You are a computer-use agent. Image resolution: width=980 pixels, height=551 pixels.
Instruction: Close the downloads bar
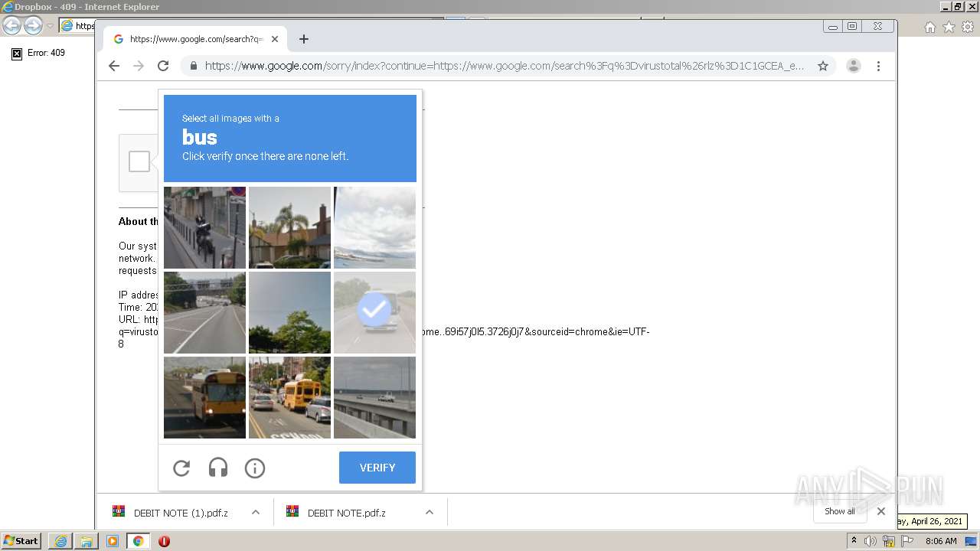(881, 511)
